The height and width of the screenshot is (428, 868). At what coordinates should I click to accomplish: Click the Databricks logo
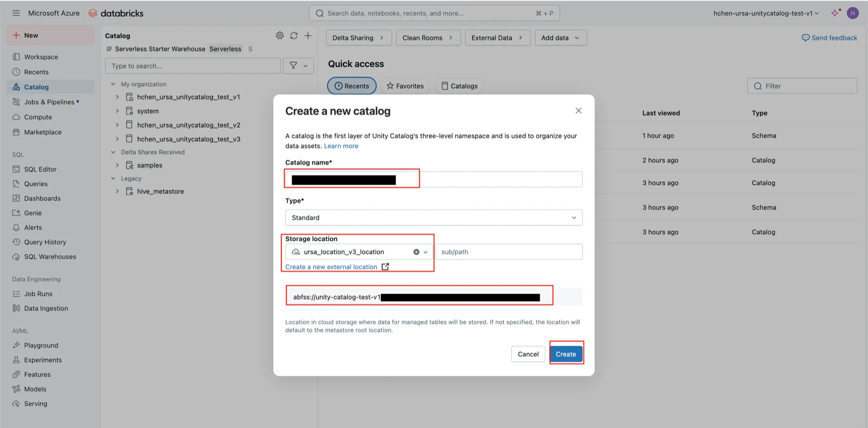pos(116,13)
